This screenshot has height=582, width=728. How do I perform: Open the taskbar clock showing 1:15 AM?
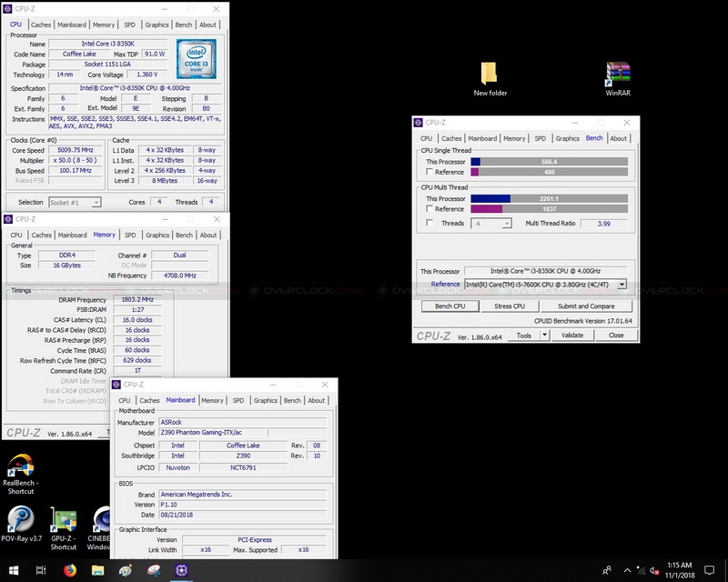click(680, 570)
